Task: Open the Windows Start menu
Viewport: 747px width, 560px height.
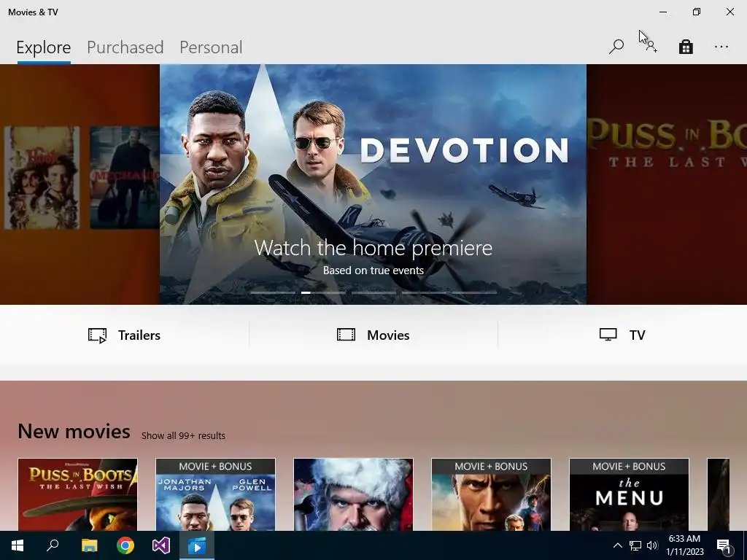Action: coord(18,545)
